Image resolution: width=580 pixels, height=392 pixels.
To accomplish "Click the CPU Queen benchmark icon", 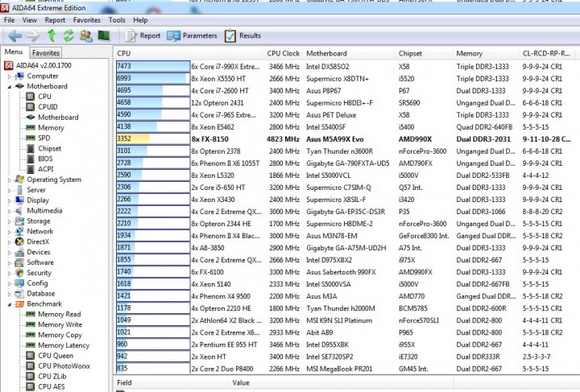I will (x=31, y=356).
